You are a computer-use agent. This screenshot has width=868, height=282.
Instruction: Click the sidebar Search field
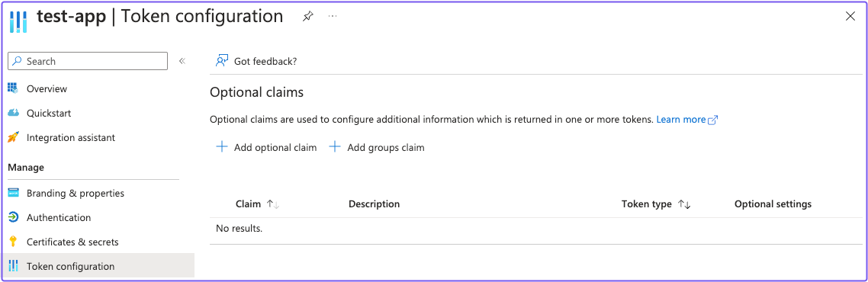tap(88, 62)
